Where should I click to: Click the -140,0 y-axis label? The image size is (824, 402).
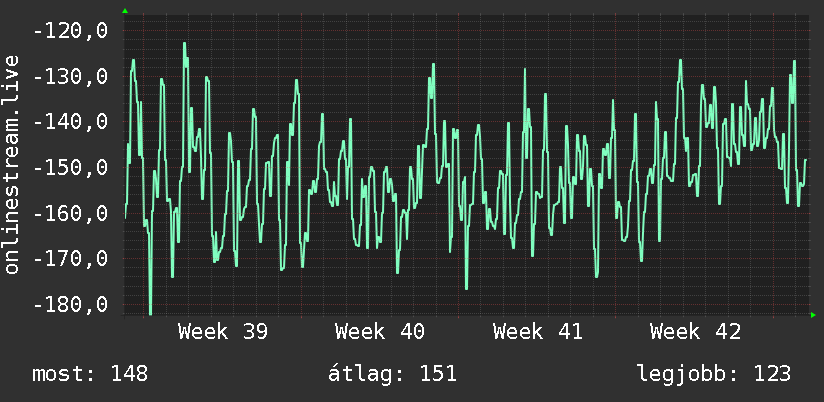[70, 122]
